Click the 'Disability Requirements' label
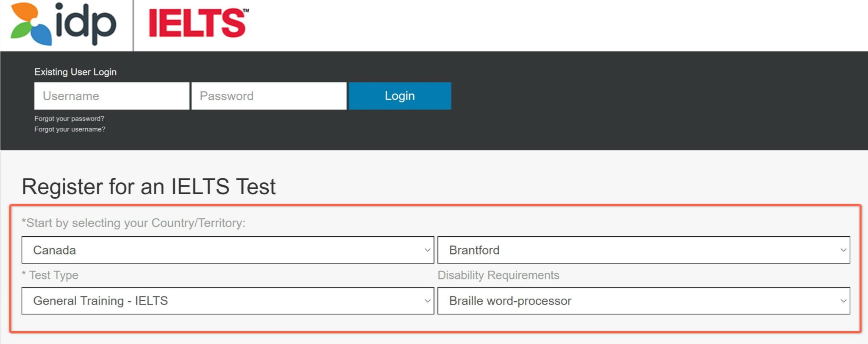Screen dimensions: 868x344 tap(498, 275)
